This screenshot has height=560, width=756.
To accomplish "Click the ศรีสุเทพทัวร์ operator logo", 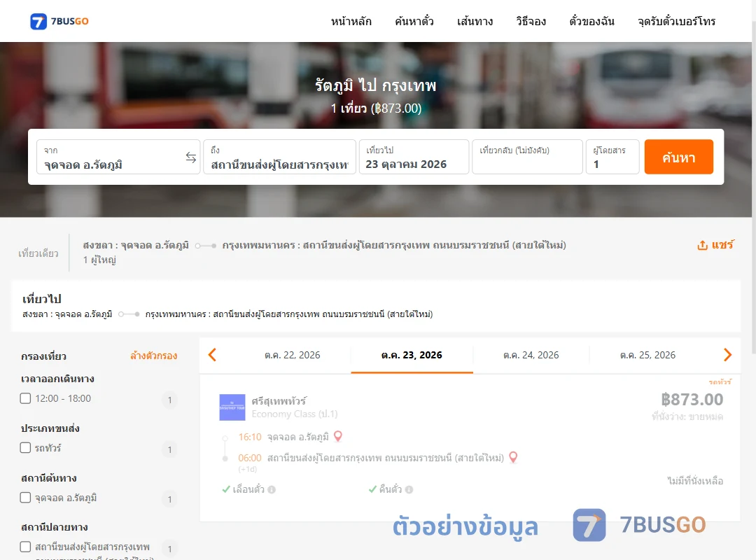I will coord(232,407).
